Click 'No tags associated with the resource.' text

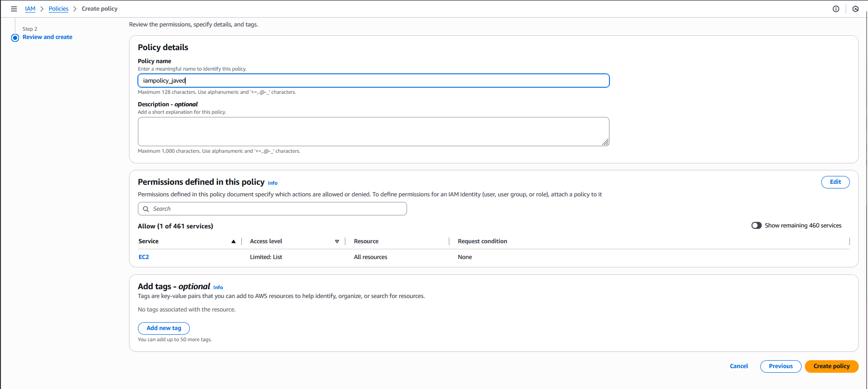tap(187, 310)
